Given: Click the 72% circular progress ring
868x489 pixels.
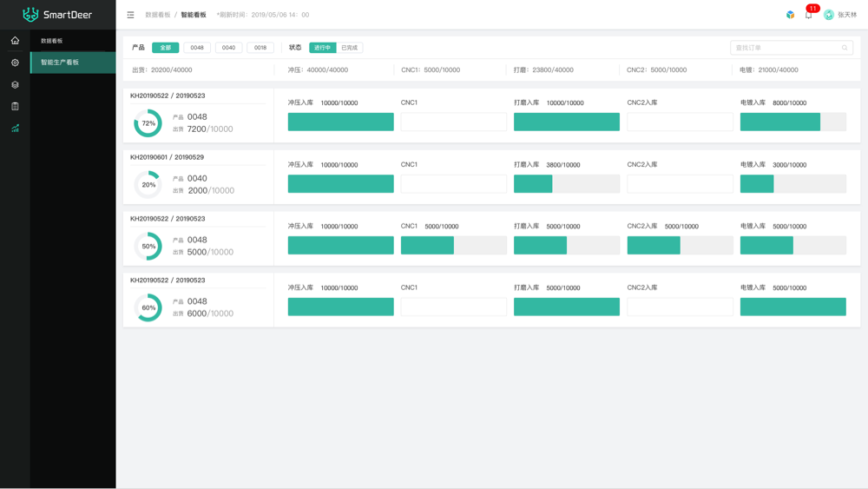Looking at the screenshot, I should click(148, 123).
